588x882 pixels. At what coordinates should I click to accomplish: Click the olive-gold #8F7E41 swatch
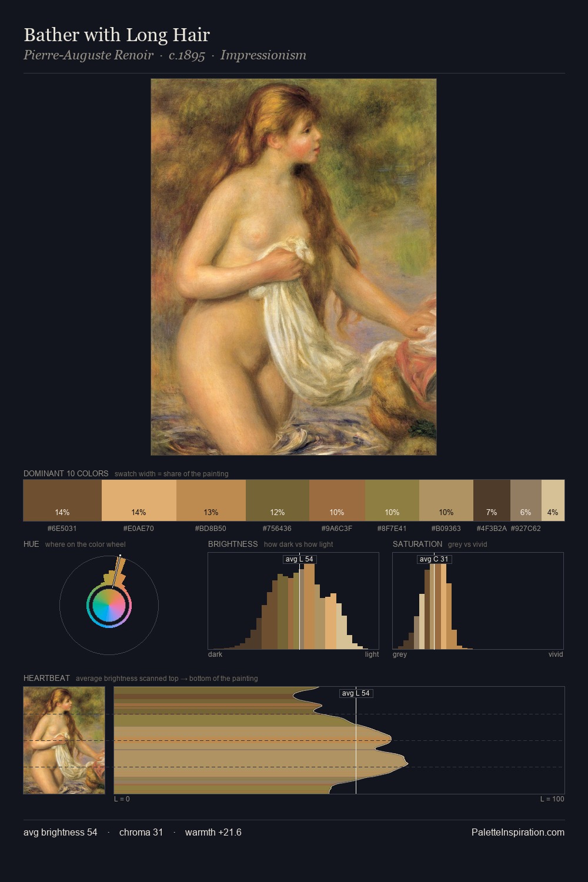392,500
